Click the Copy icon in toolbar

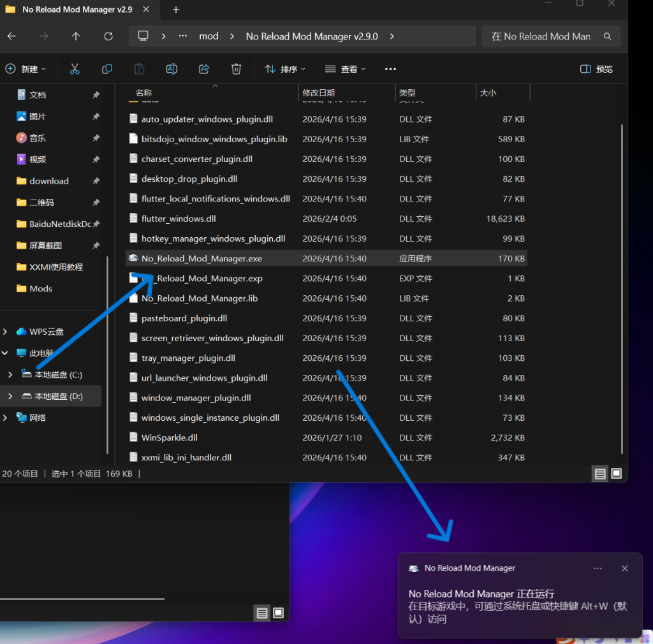107,69
